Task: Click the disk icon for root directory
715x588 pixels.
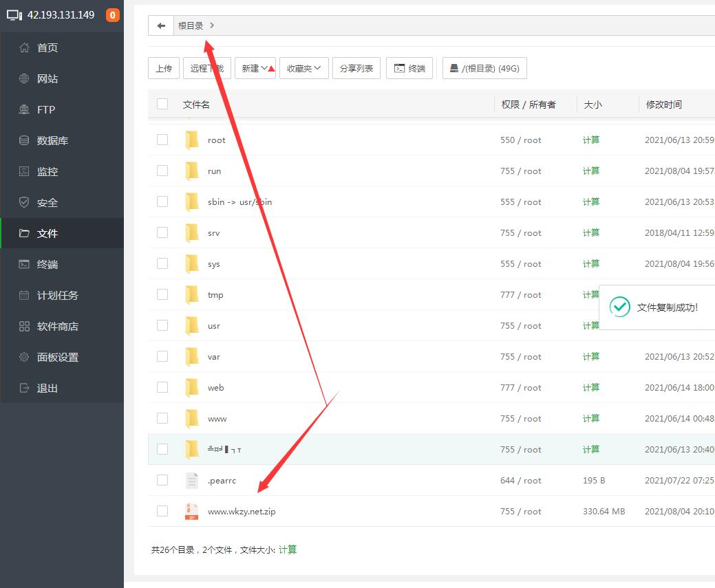Action: pyautogui.click(x=454, y=68)
